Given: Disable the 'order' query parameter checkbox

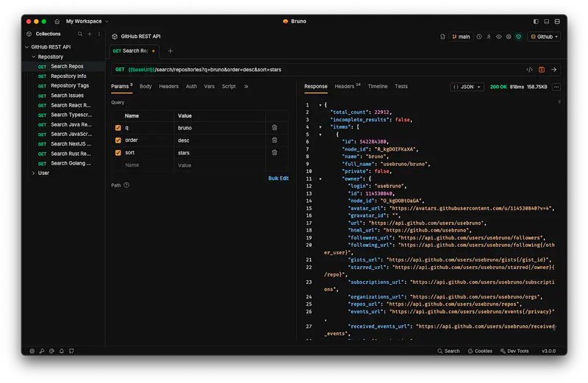Looking at the screenshot, I should 118,140.
